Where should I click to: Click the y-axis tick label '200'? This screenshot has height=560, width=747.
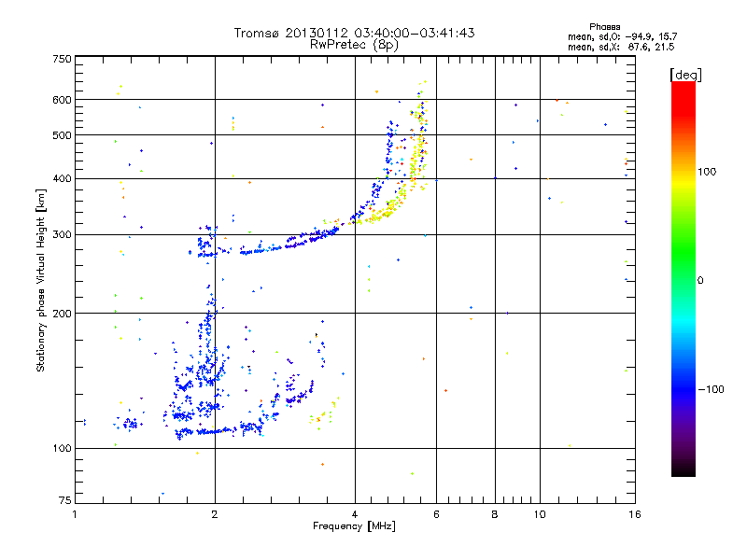[62, 314]
